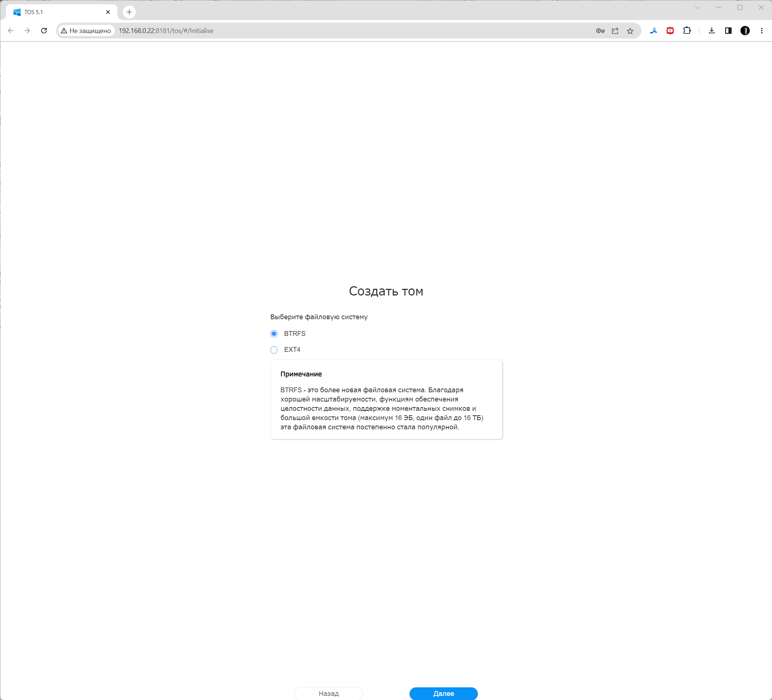Click the browser forward arrow
This screenshot has width=772, height=700.
pos(27,31)
